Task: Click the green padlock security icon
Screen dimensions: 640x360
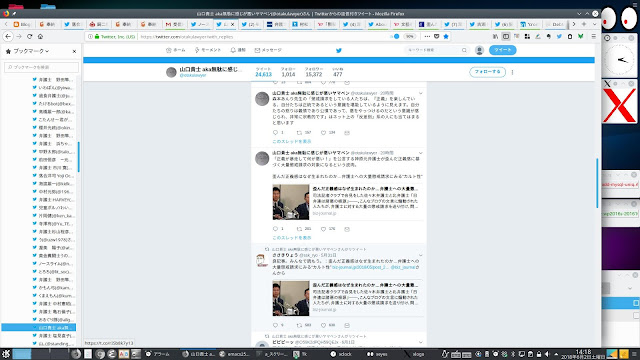Action: pyautogui.click(x=97, y=37)
